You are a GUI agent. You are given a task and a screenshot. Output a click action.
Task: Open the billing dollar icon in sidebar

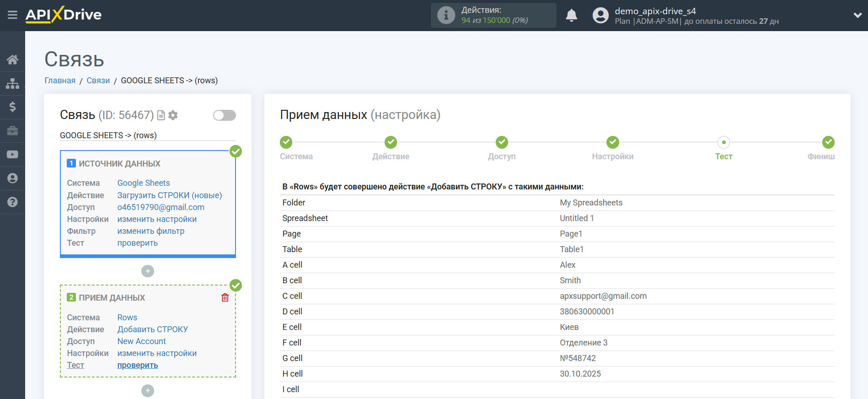(12, 107)
